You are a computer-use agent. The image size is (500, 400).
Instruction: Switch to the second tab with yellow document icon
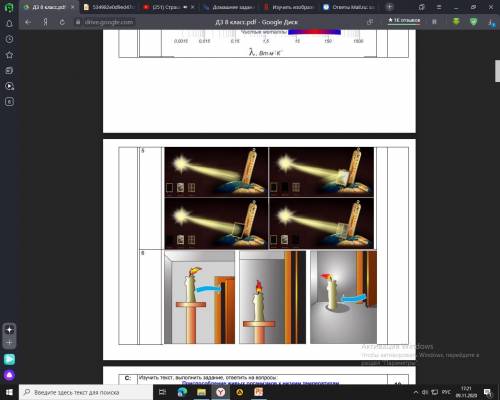109,7
